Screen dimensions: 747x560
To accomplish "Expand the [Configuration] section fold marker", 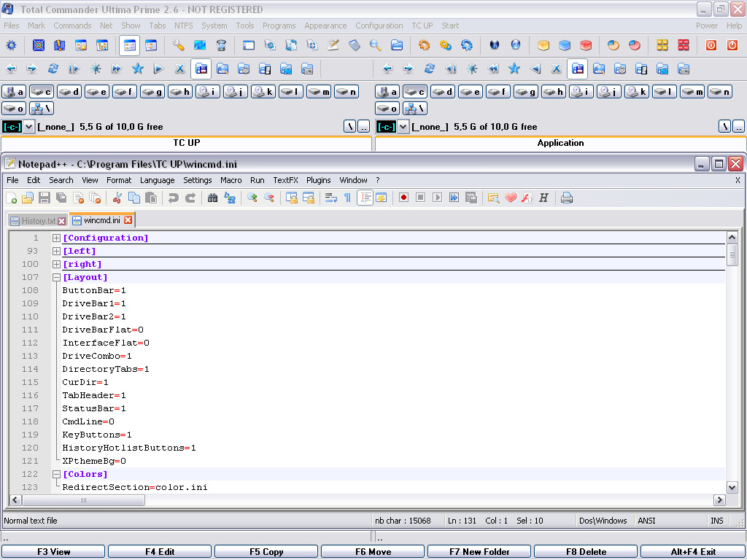I will (x=56, y=238).
